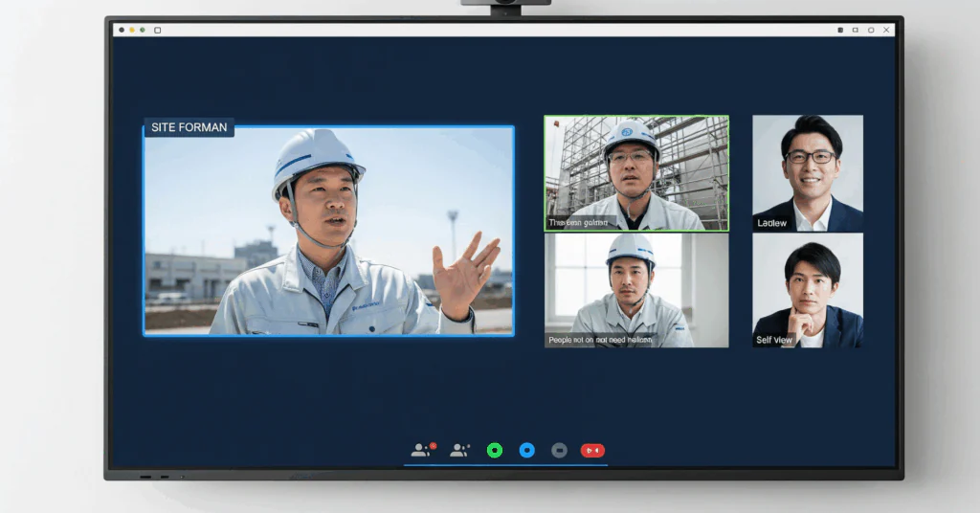Select the SITE FORMAN main speaker video
This screenshot has height=513, width=980.
[329, 231]
